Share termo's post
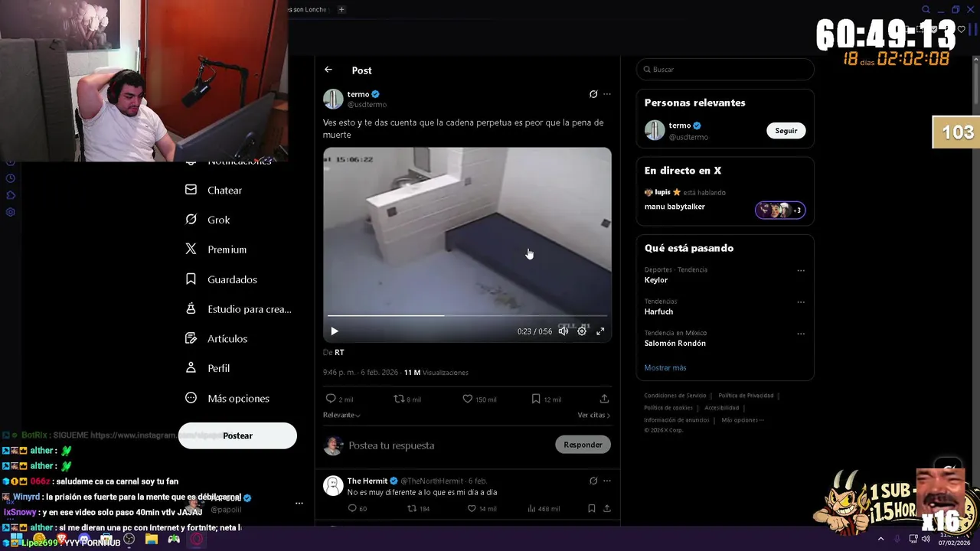Image resolution: width=980 pixels, height=551 pixels. coord(604,399)
